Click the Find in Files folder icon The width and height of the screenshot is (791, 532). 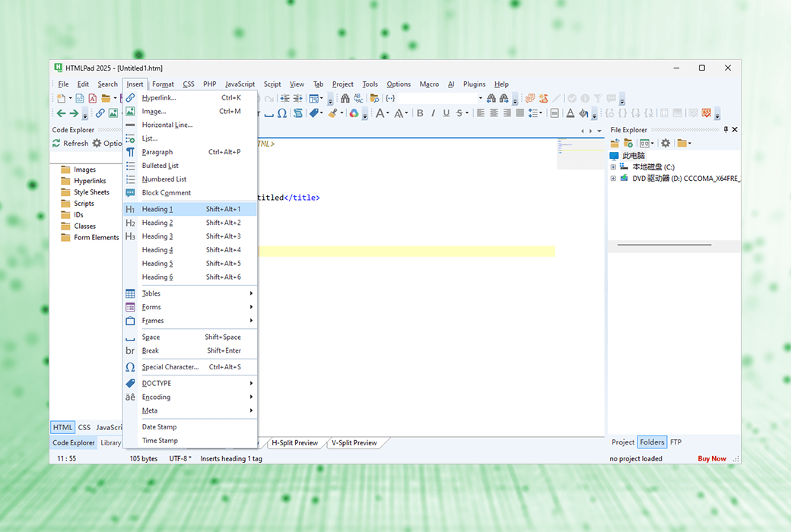pyautogui.click(x=374, y=98)
